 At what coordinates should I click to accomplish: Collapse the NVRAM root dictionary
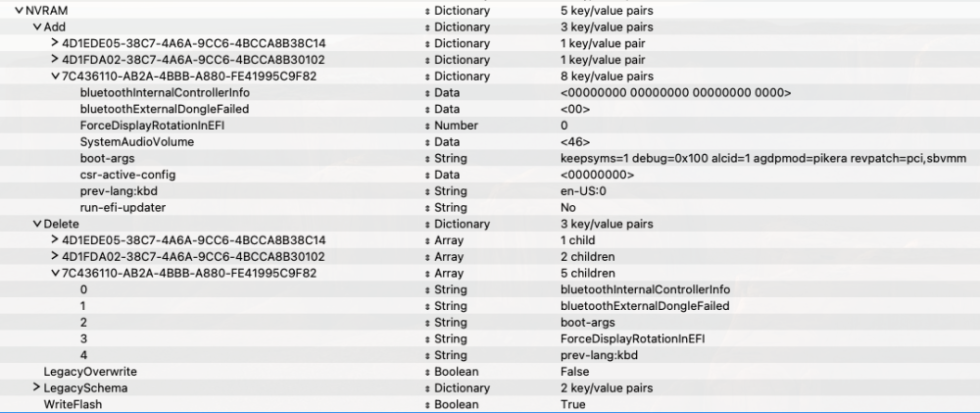pos(19,11)
